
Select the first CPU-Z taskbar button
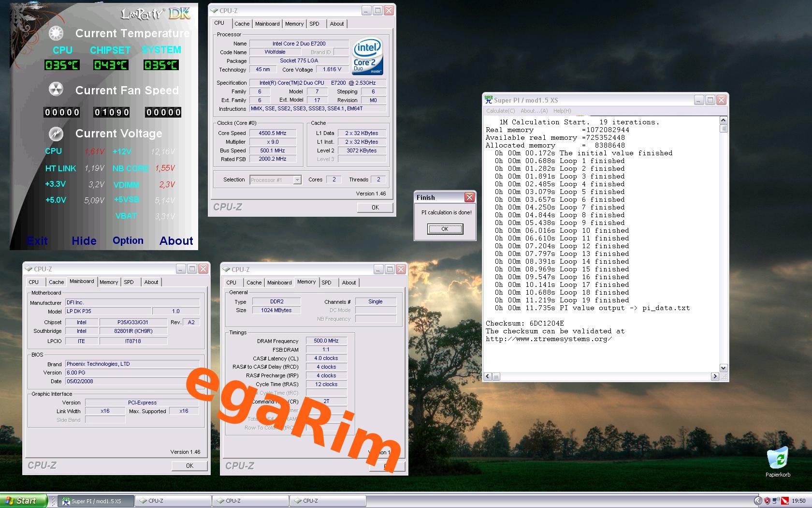pos(173,501)
